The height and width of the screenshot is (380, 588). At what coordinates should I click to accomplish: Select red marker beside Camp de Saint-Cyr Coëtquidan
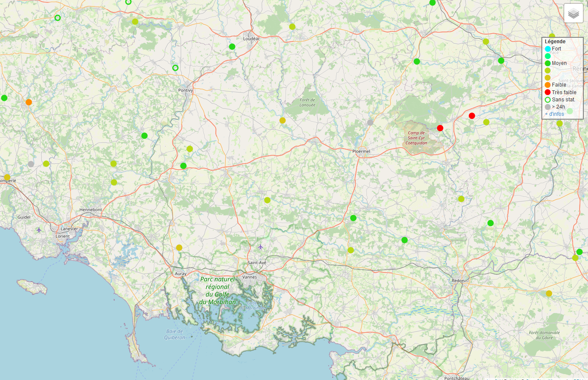point(440,128)
